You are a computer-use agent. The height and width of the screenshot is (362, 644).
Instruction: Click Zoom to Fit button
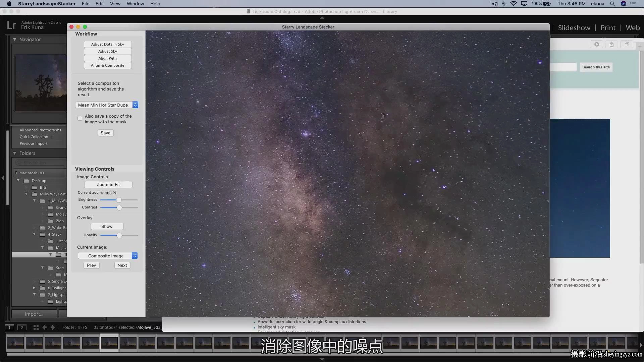click(108, 184)
